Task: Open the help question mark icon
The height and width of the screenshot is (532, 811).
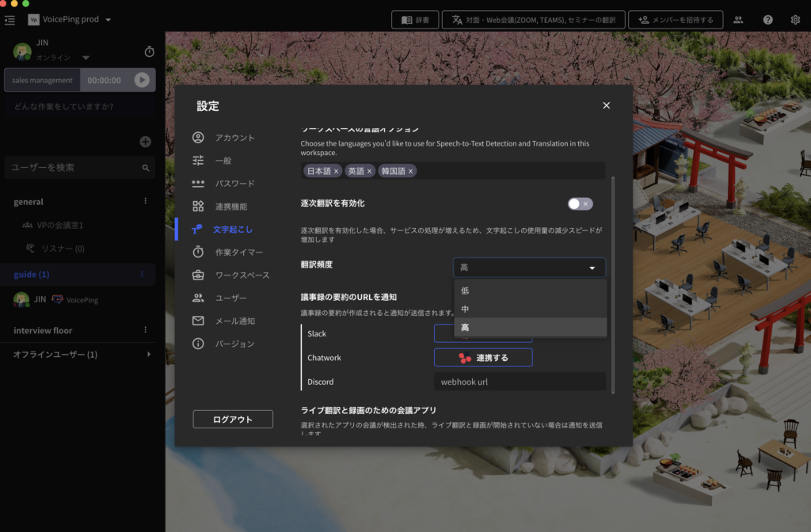Action: point(767,20)
